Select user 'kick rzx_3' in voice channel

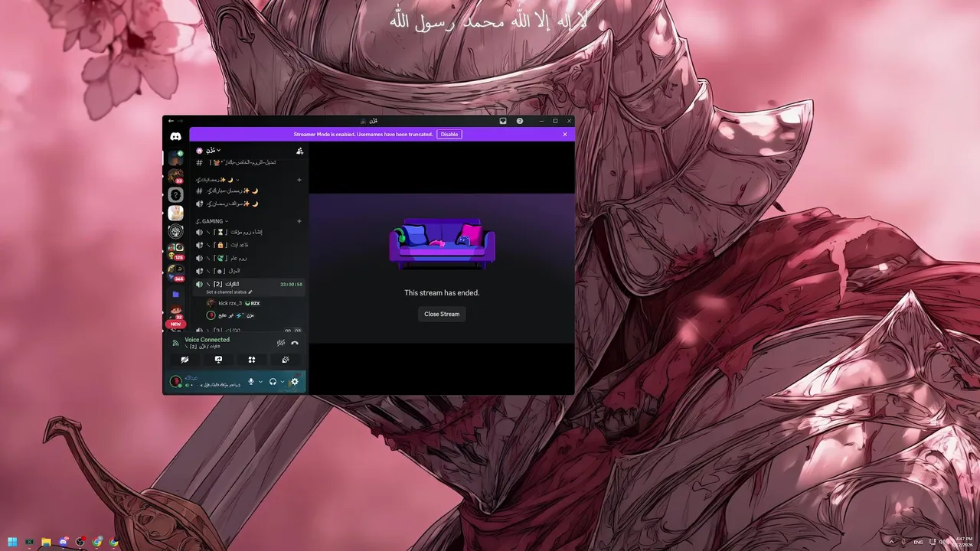coord(230,303)
